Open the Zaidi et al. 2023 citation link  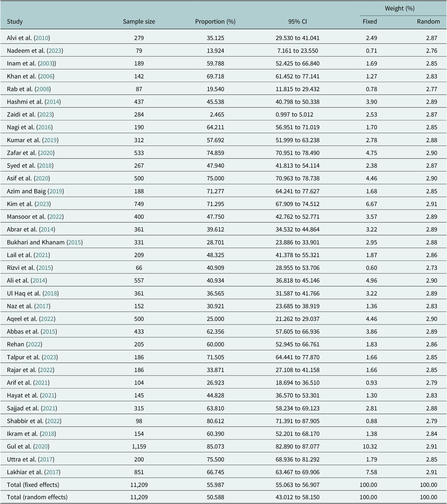(x=46, y=115)
